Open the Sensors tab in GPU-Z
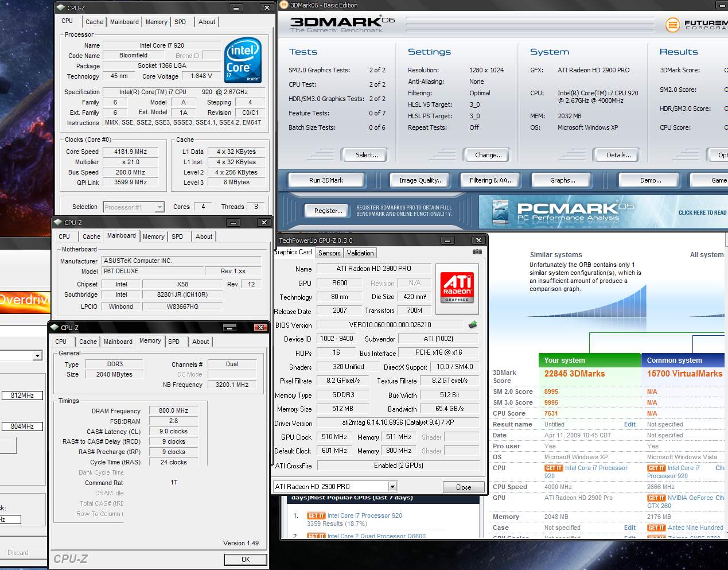Screen dimensions: 728x570 click(329, 253)
